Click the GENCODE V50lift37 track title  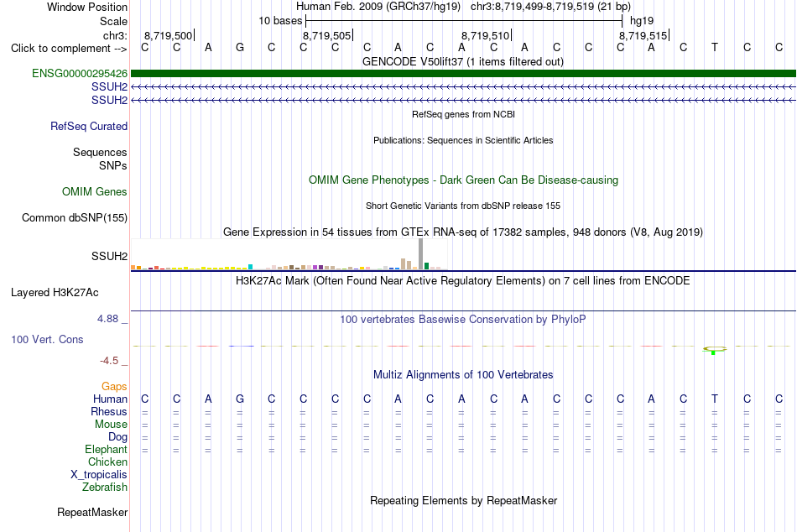pyautogui.click(x=463, y=61)
